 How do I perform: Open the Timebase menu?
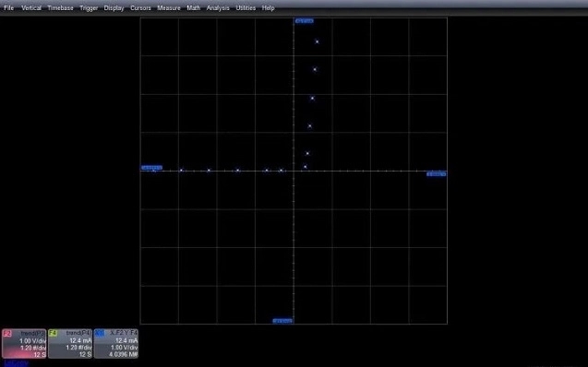(x=60, y=8)
